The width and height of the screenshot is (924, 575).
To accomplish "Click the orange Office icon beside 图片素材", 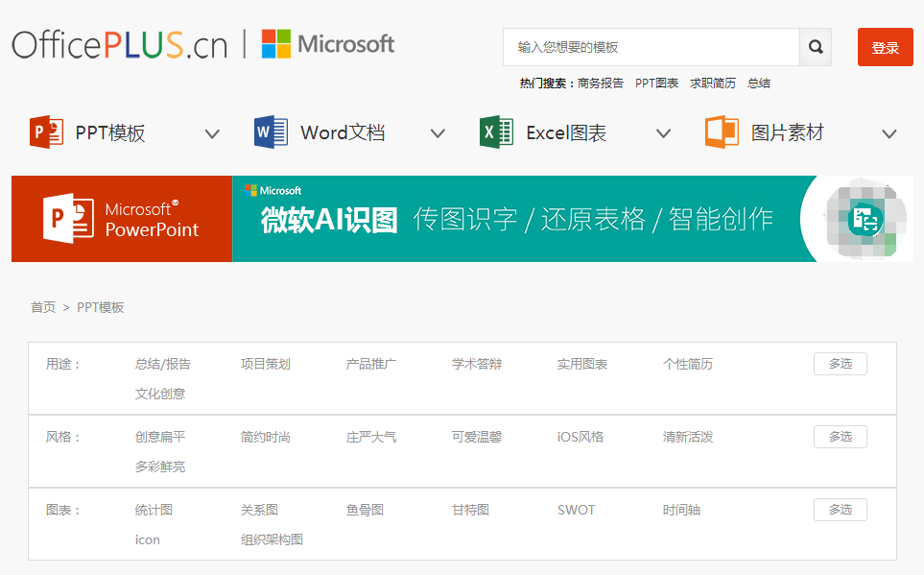I will (722, 132).
